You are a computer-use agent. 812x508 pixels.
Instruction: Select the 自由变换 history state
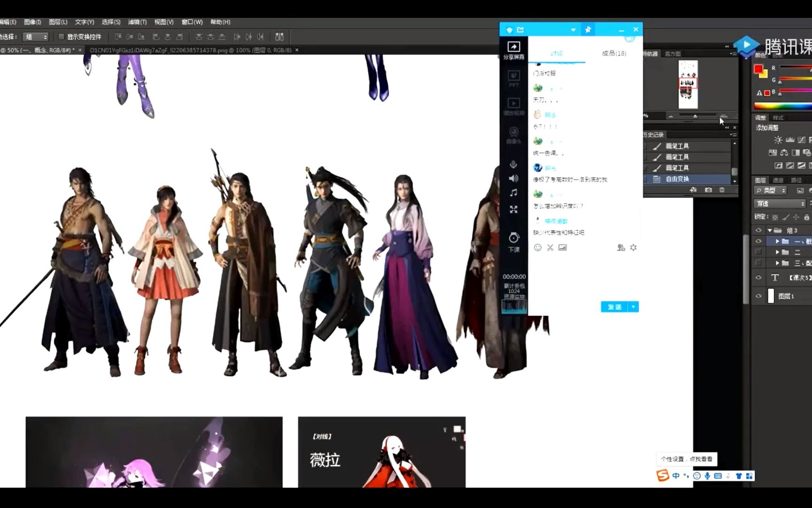tap(687, 179)
